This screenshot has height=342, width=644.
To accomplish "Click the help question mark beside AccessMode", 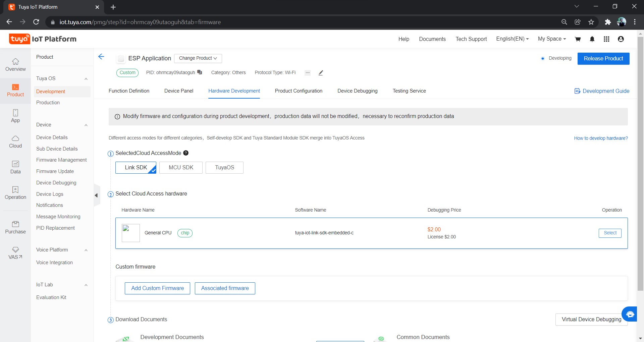I will (186, 153).
